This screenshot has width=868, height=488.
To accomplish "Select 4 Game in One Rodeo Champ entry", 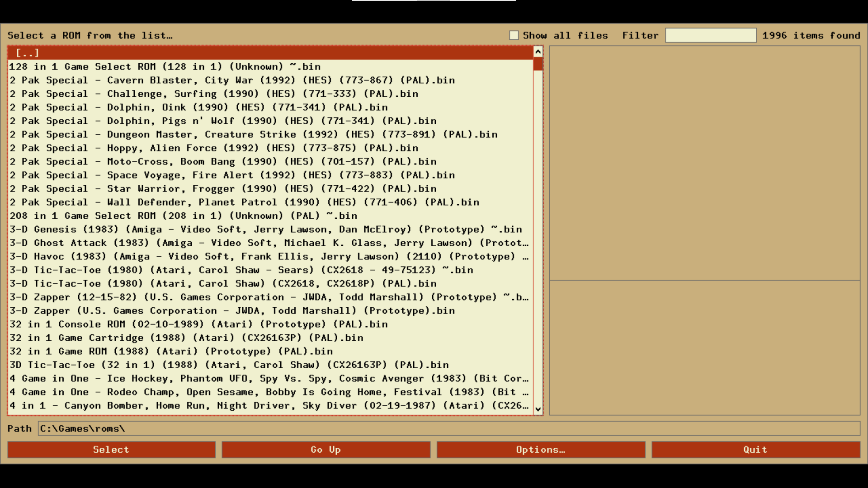I will pyautogui.click(x=270, y=392).
